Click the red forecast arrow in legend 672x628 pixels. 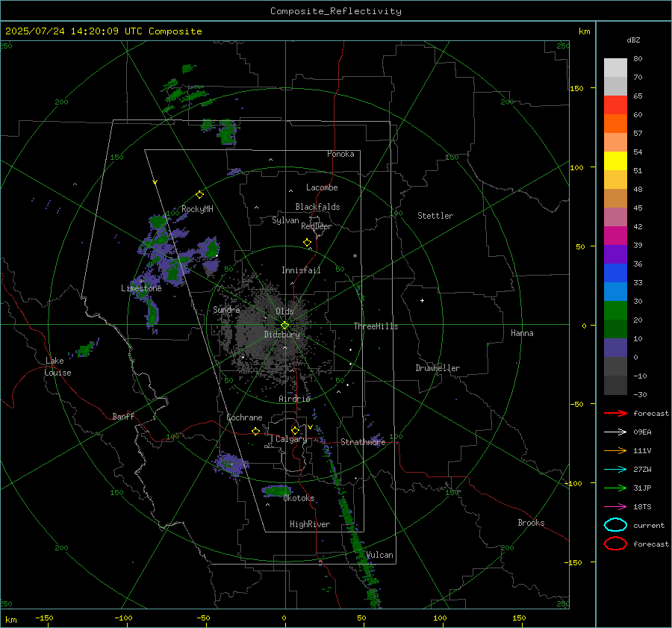(x=615, y=413)
